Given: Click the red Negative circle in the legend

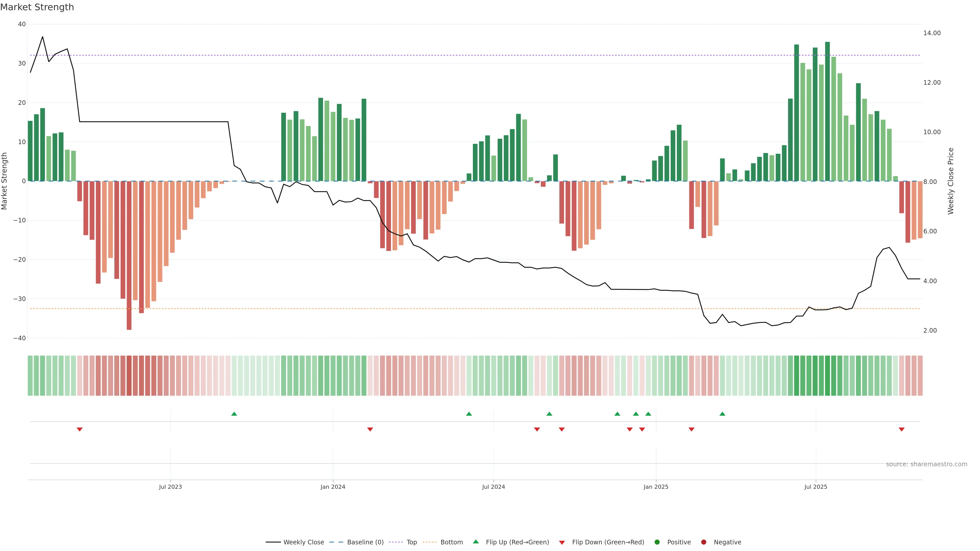Looking at the screenshot, I should coord(703,542).
